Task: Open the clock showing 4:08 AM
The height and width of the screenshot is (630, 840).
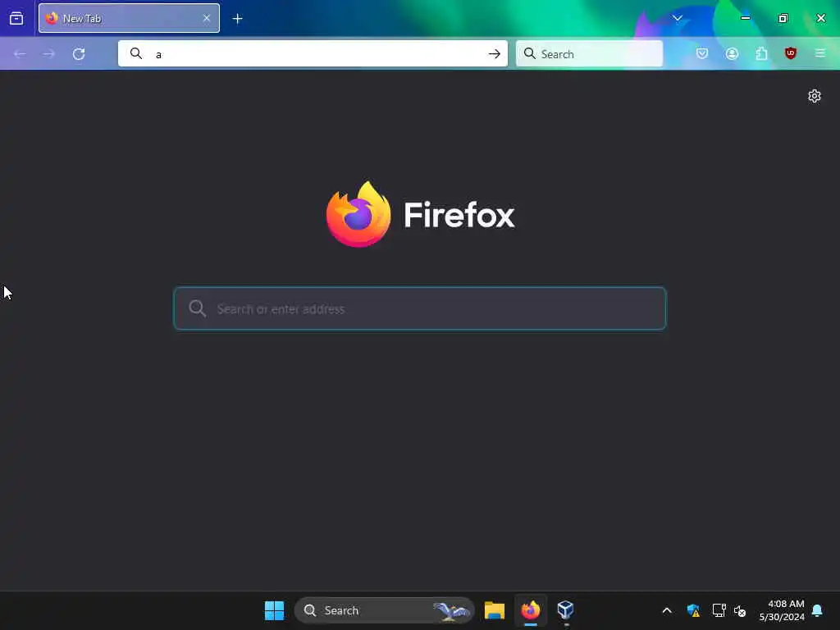Action: pos(782,610)
